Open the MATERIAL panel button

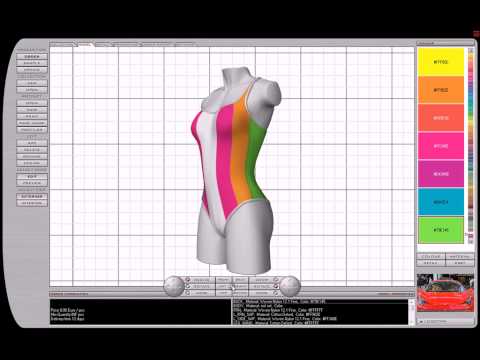[460, 257]
